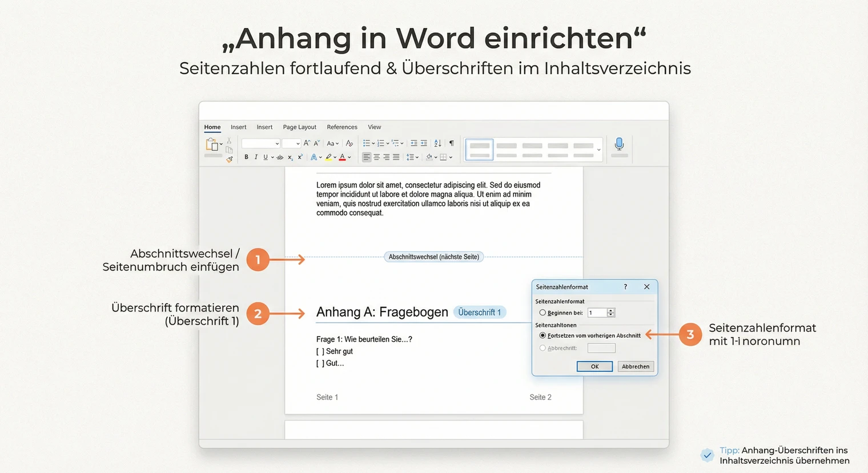Apply italic formatting
Viewport: 868px width, 473px height.
click(256, 156)
